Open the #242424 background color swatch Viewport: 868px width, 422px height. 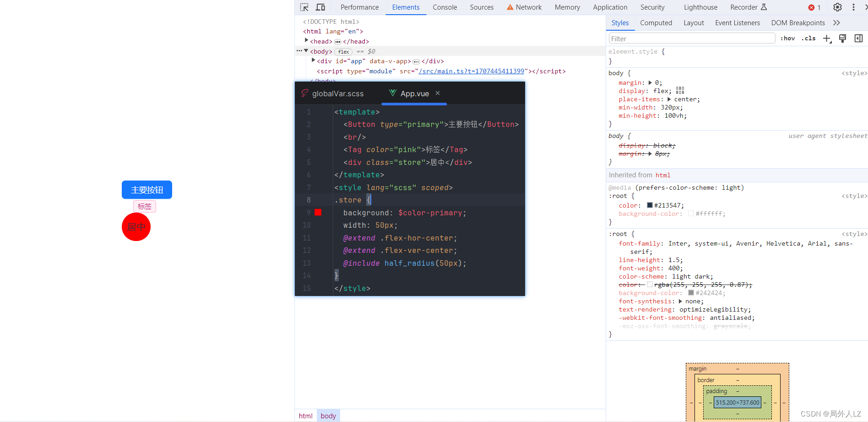coord(691,293)
